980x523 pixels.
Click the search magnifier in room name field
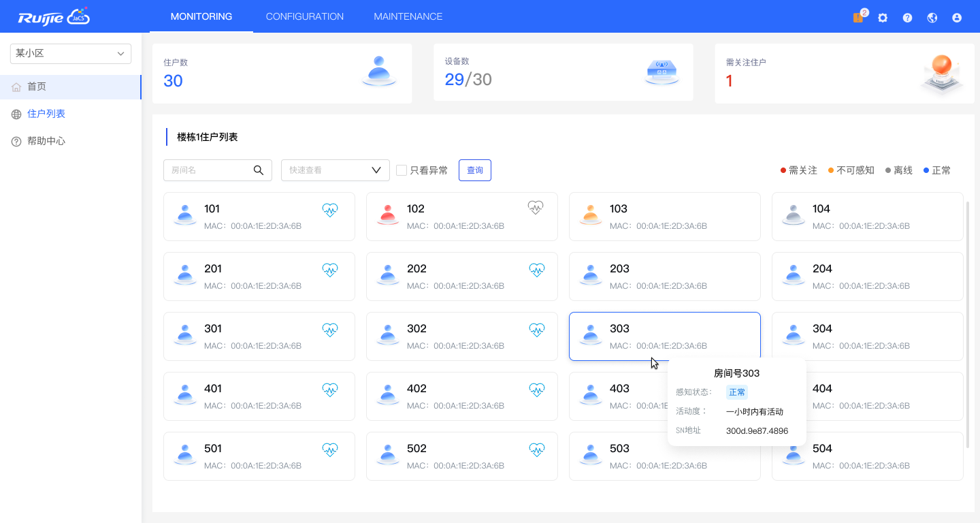click(259, 170)
